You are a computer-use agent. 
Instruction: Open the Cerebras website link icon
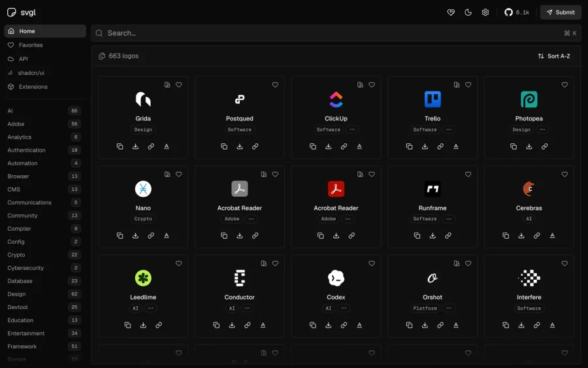click(536, 235)
